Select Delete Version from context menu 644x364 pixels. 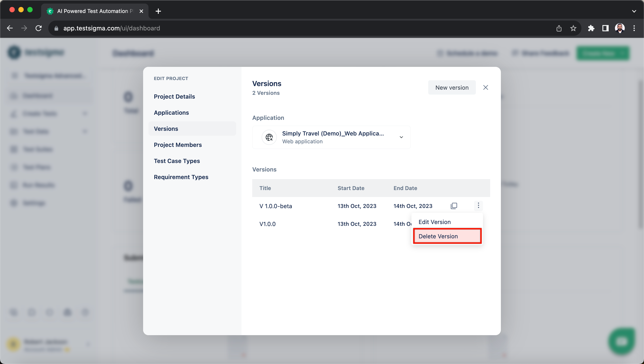pos(438,236)
